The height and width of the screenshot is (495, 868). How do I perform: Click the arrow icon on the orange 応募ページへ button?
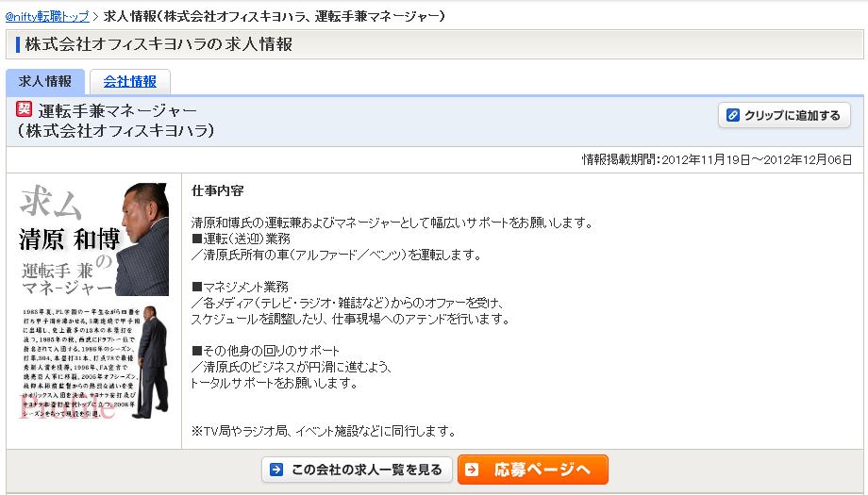pyautogui.click(x=472, y=470)
